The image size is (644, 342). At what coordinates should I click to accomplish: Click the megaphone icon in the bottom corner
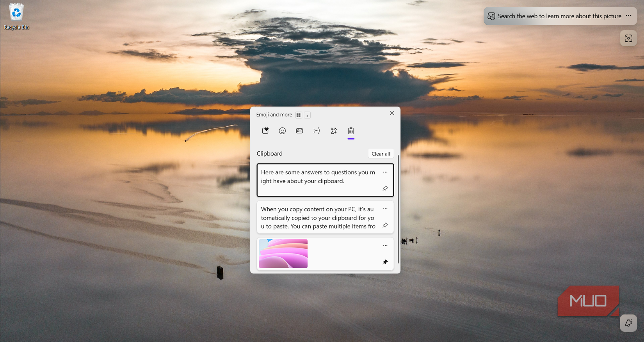tap(628, 323)
